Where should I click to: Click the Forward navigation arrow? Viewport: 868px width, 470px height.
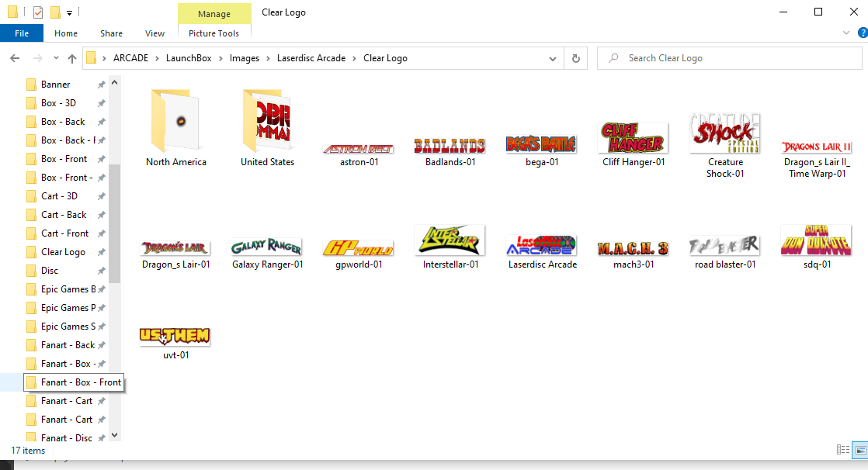(x=37, y=58)
